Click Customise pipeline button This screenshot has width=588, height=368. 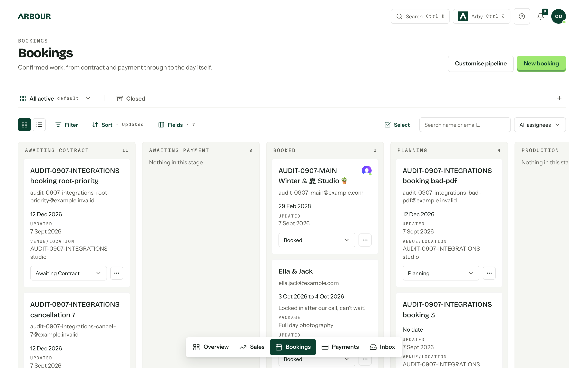click(x=481, y=64)
